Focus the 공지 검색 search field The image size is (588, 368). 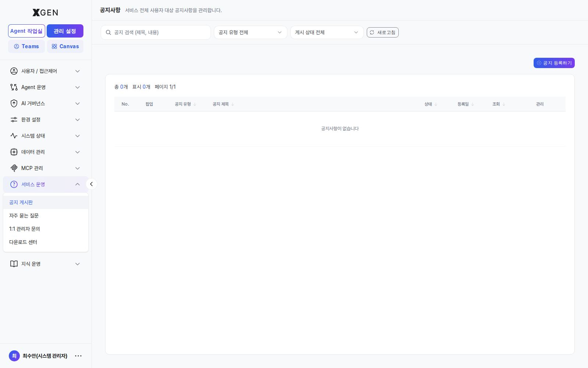click(x=156, y=32)
